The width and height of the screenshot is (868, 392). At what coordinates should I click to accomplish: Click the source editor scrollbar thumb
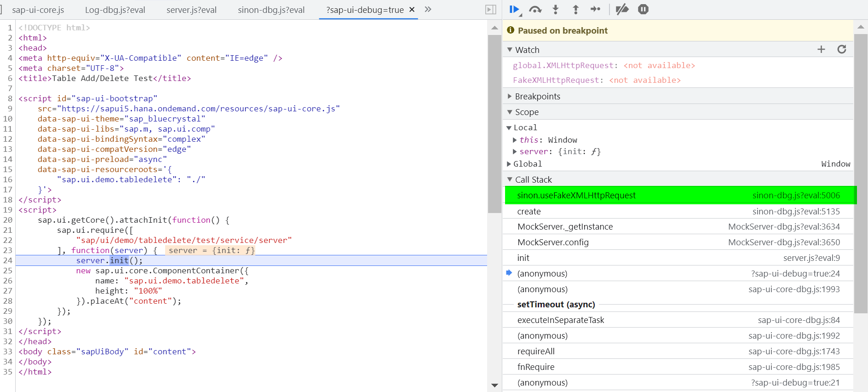(x=494, y=124)
